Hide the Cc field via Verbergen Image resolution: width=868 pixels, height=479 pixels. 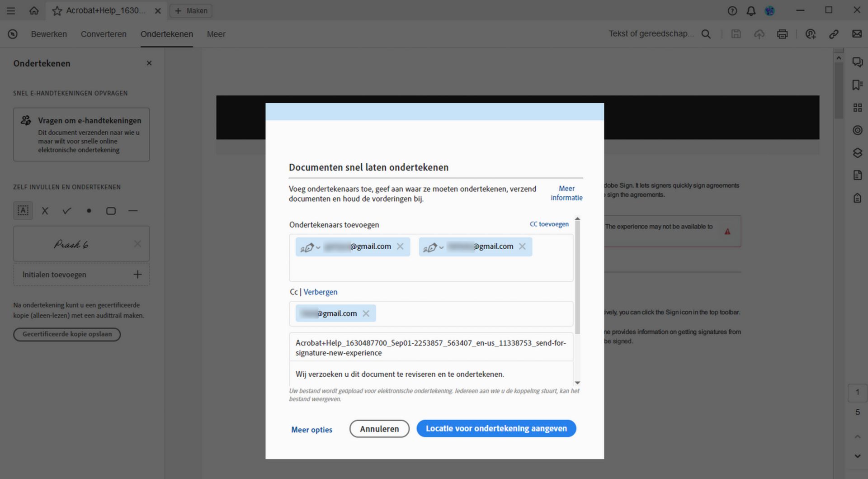pos(320,292)
